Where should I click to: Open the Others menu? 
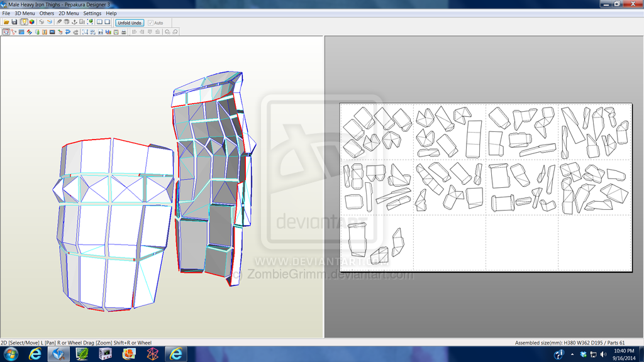pos(47,13)
